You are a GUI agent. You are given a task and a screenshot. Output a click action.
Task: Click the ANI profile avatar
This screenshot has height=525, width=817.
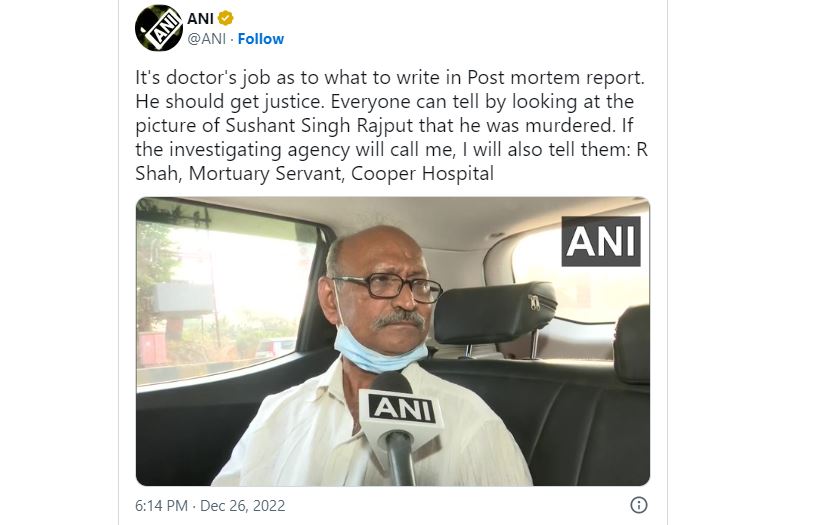pyautogui.click(x=159, y=28)
